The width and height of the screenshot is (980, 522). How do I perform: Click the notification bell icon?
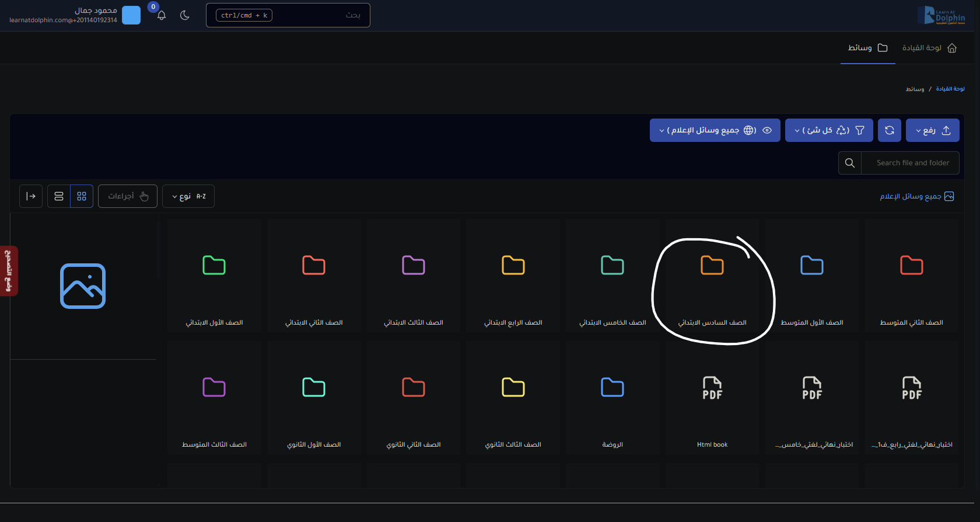(162, 16)
